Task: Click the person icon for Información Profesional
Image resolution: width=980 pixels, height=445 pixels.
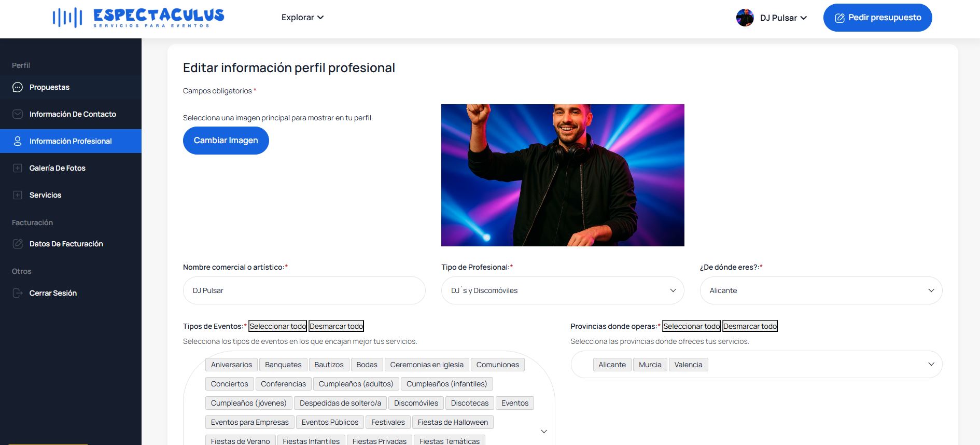Action: [x=18, y=141]
